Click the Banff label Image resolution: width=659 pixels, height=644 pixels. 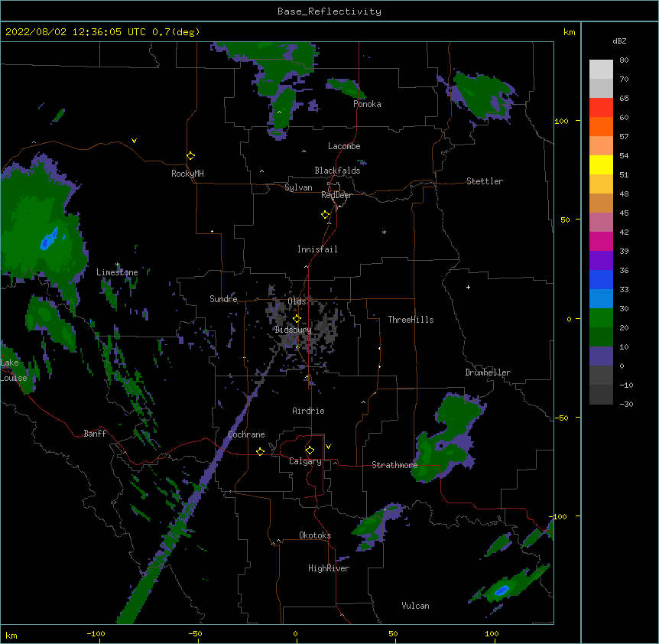95,434
